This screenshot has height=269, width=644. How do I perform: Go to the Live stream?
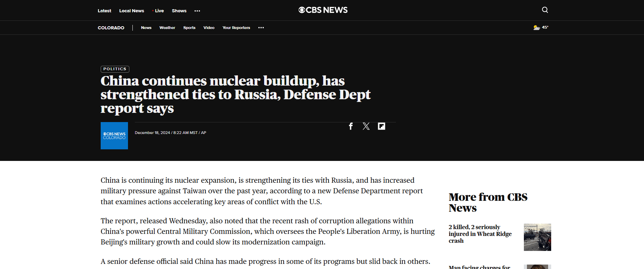point(159,11)
